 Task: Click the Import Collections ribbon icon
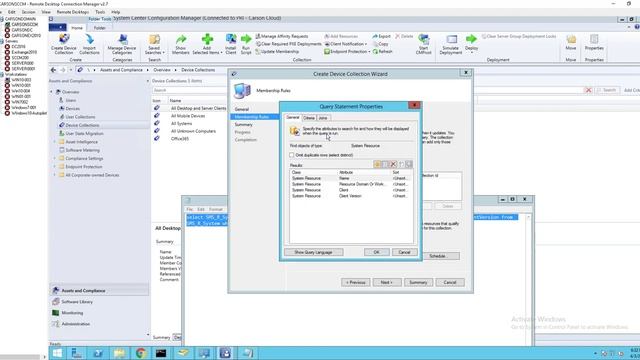(x=89, y=44)
